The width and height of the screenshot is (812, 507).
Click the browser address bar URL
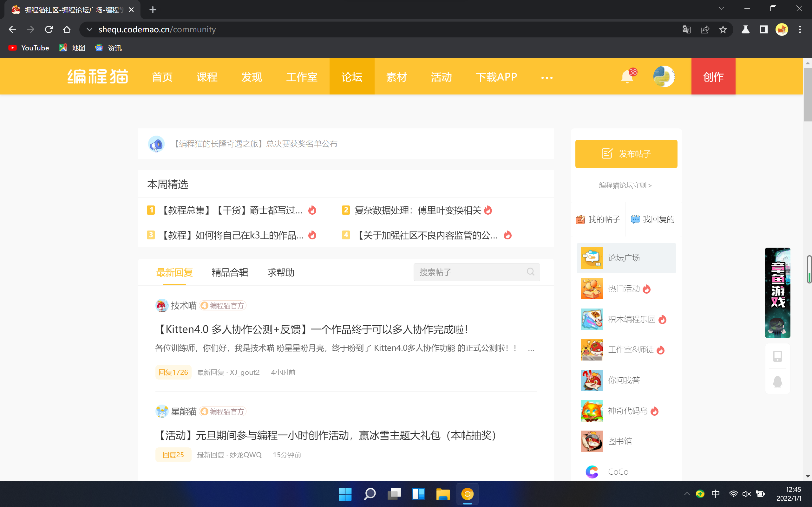point(157,29)
